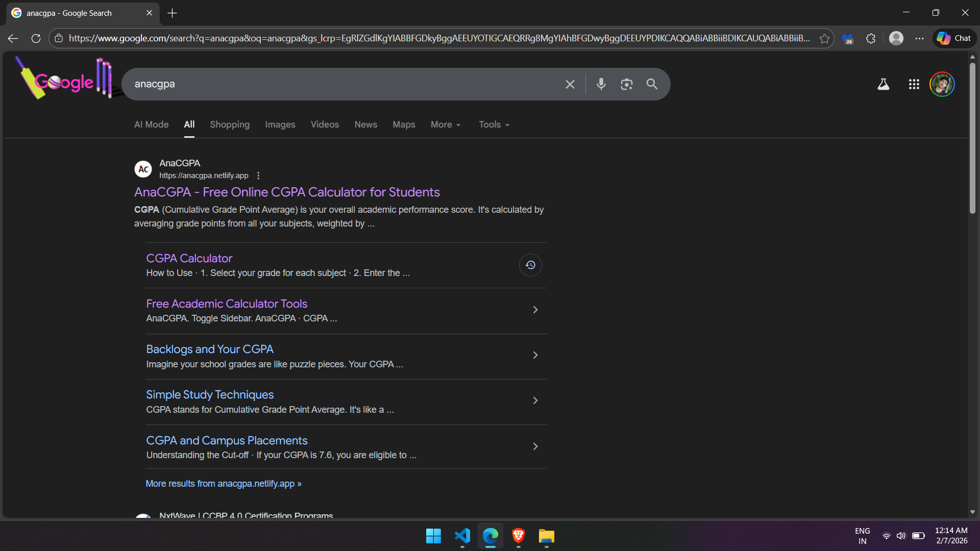This screenshot has height=551, width=980.
Task: View site information lock icon
Action: (59, 38)
